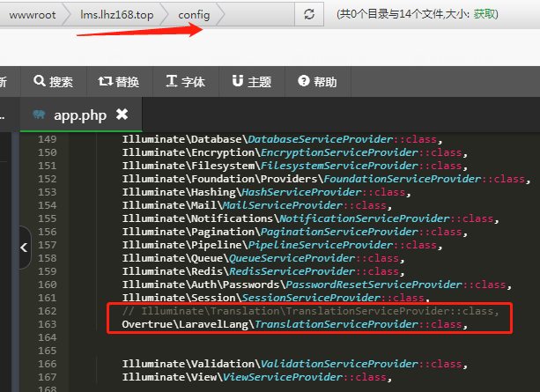Select line number 166 in gutter
The width and height of the screenshot is (540, 392).
point(48,364)
